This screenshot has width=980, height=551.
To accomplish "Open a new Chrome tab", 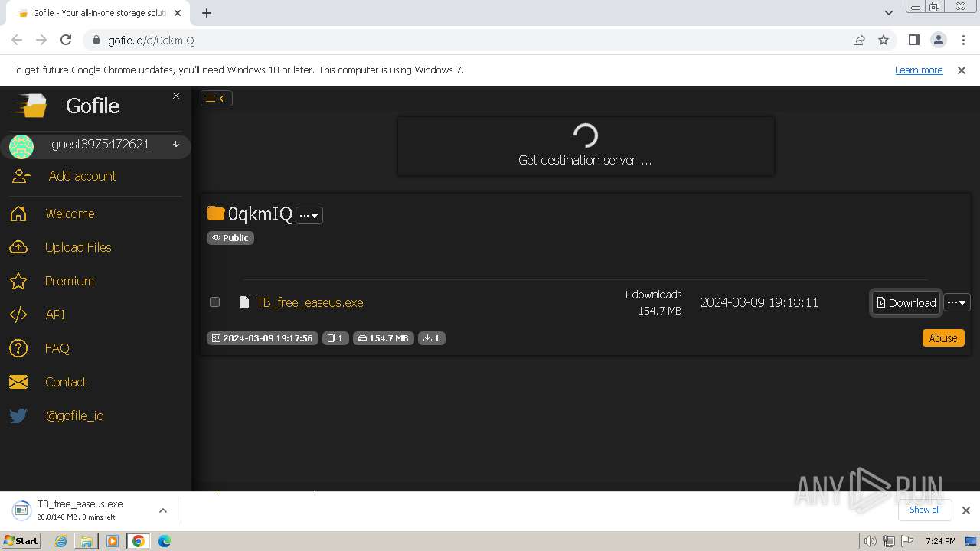I will [x=207, y=13].
